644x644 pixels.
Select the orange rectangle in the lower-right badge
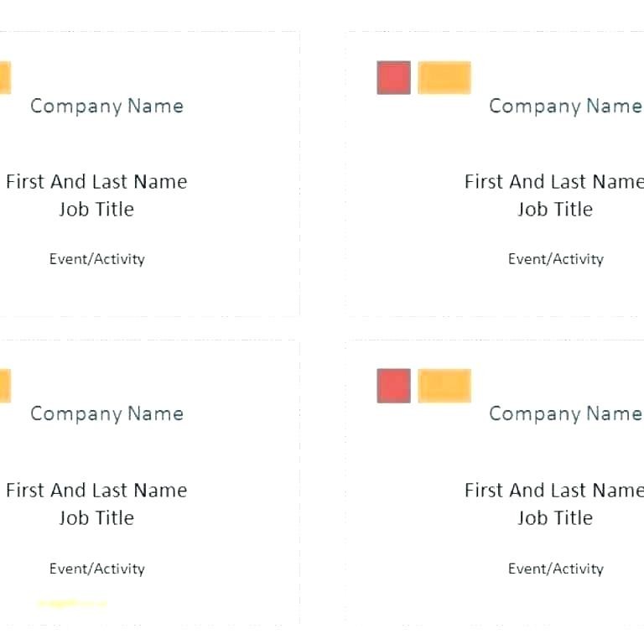(x=444, y=386)
